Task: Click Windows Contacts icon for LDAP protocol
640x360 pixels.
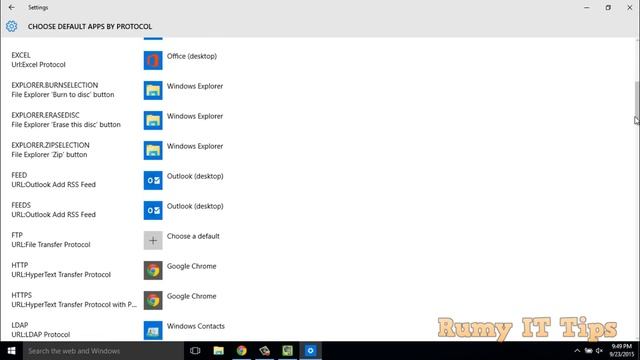Action: (153, 330)
